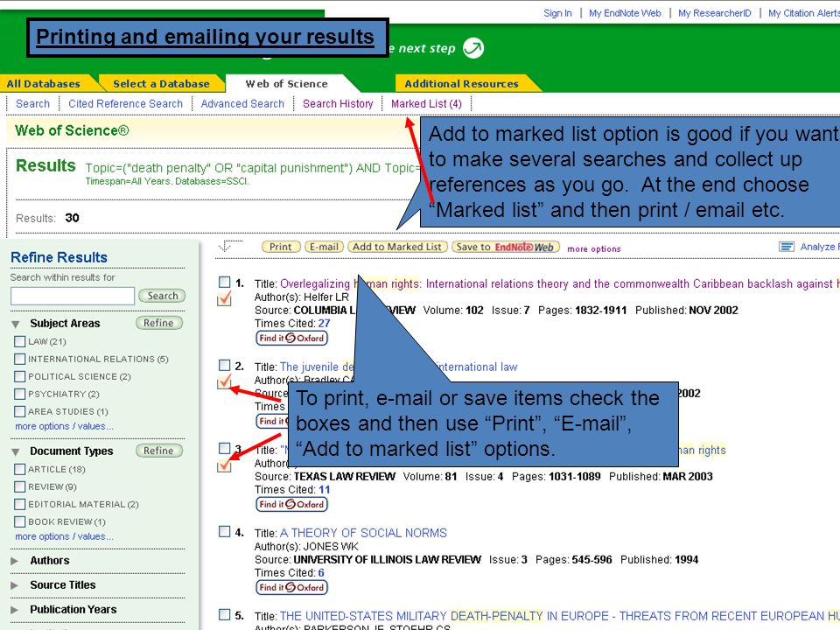Open Advanced Search

tap(242, 103)
